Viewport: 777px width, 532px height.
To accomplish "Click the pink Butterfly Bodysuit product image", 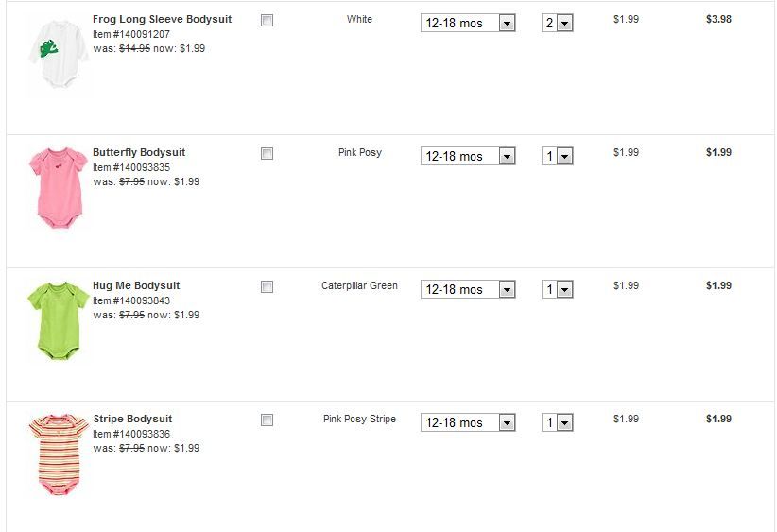I will pyautogui.click(x=58, y=187).
